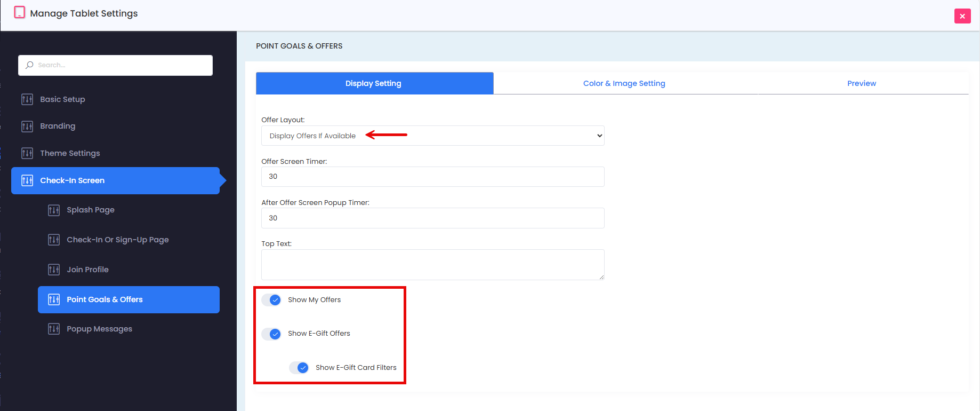This screenshot has width=980, height=411.
Task: Select Point Goals & Offers submenu item
Action: click(x=128, y=299)
